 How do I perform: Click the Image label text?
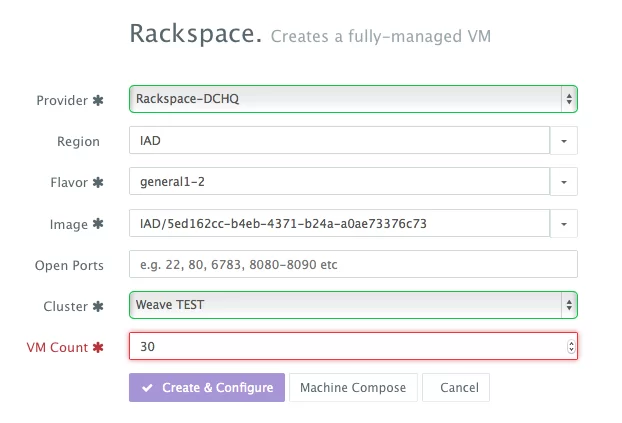pos(69,225)
